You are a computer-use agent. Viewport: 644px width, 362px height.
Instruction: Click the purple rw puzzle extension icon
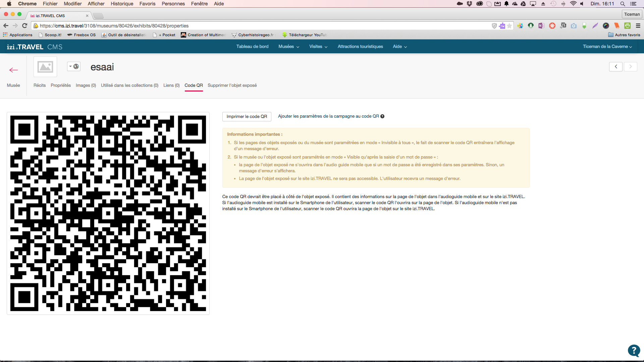502,26
